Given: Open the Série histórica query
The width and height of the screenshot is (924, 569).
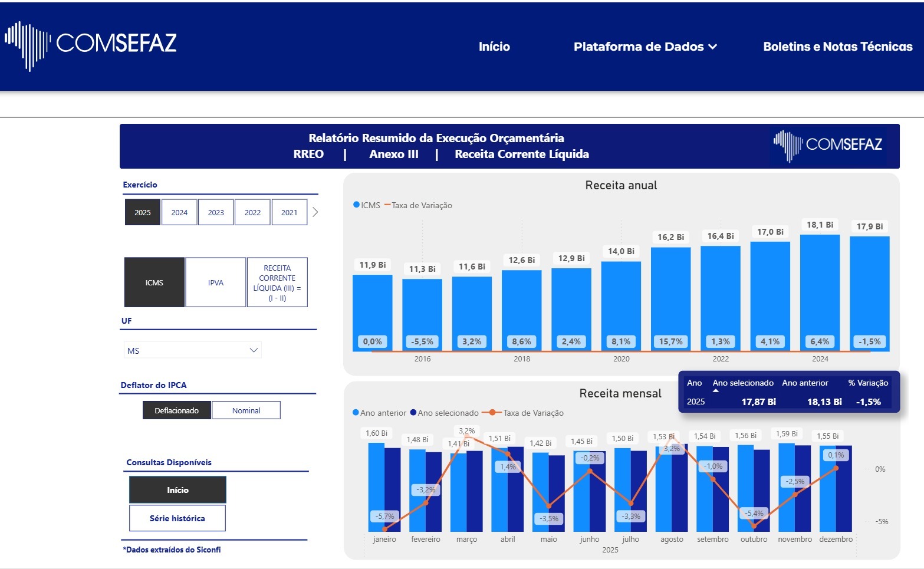Looking at the screenshot, I should point(177,518).
